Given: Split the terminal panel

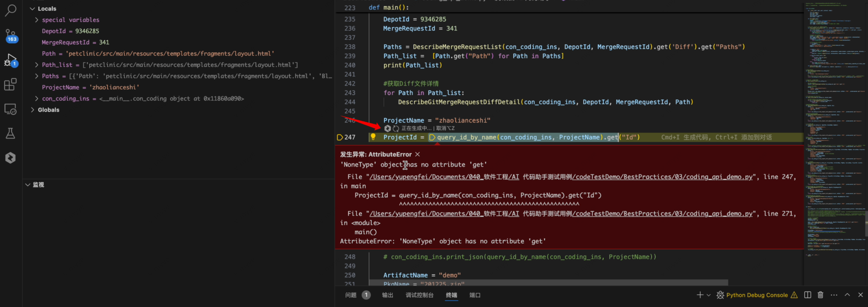Looking at the screenshot, I should [808, 295].
